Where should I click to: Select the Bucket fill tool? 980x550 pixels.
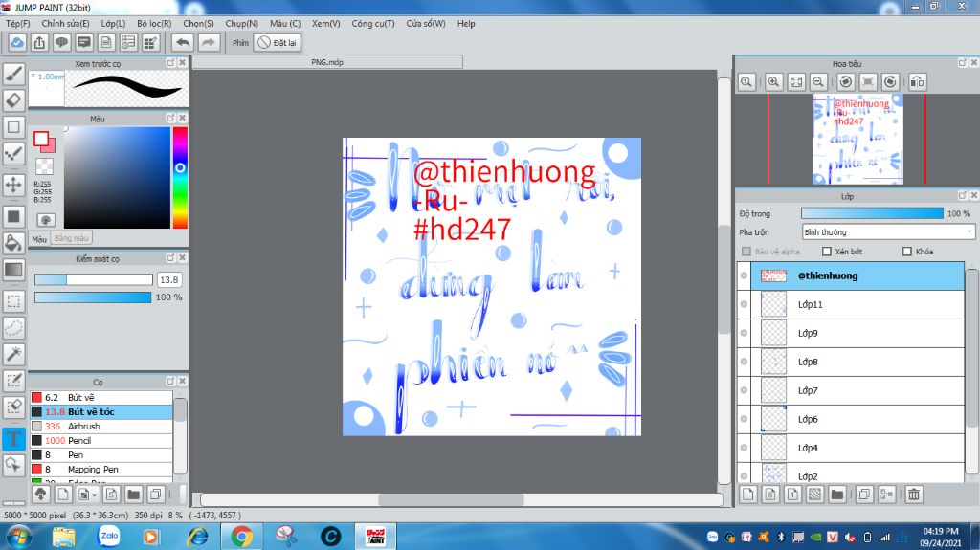13,243
